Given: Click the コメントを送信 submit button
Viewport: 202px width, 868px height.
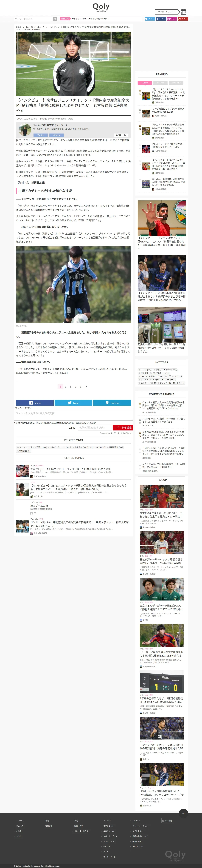Looking at the screenshot, I should [x=123, y=428].
